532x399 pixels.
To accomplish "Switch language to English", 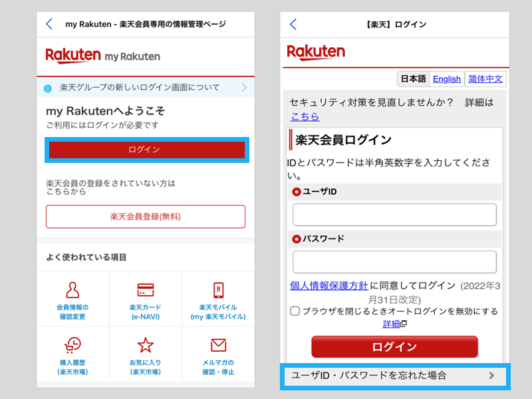I will point(446,79).
